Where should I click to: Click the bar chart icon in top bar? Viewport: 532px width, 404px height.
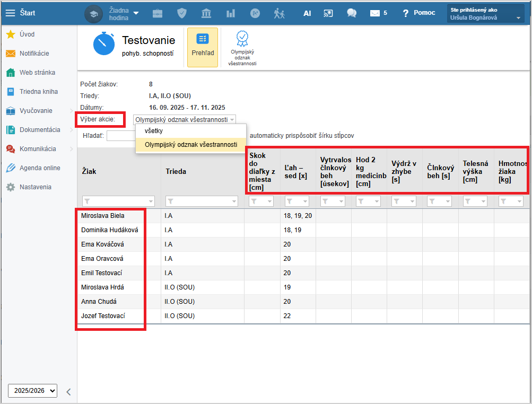coord(231,13)
